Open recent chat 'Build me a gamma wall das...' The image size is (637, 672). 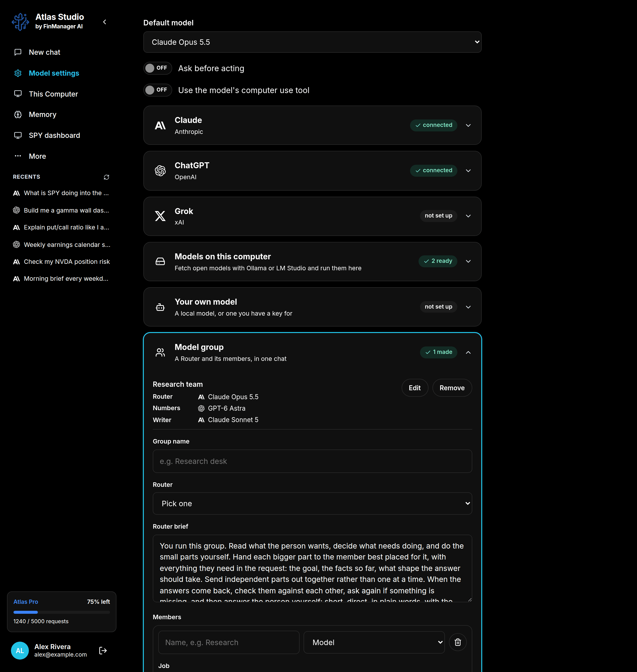click(61, 210)
